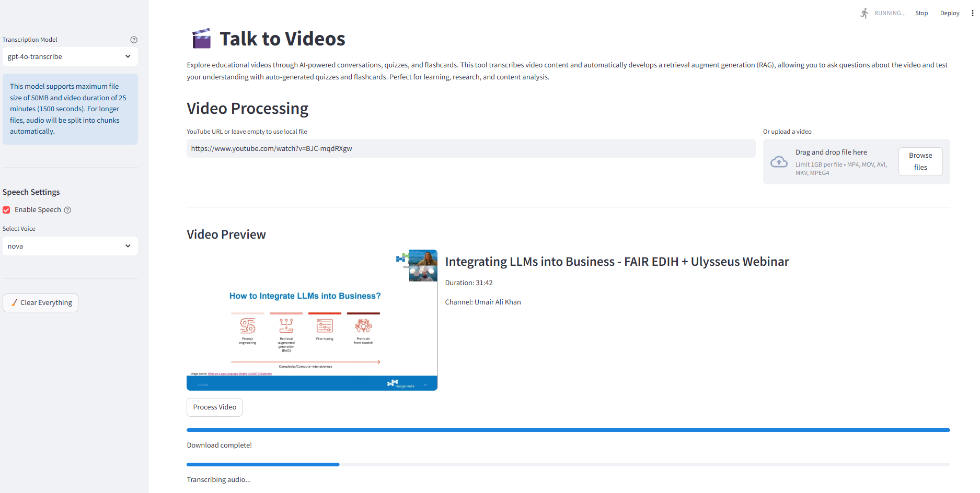Click the YouTube URL input field
Image resolution: width=980 pixels, height=493 pixels.
(x=471, y=148)
